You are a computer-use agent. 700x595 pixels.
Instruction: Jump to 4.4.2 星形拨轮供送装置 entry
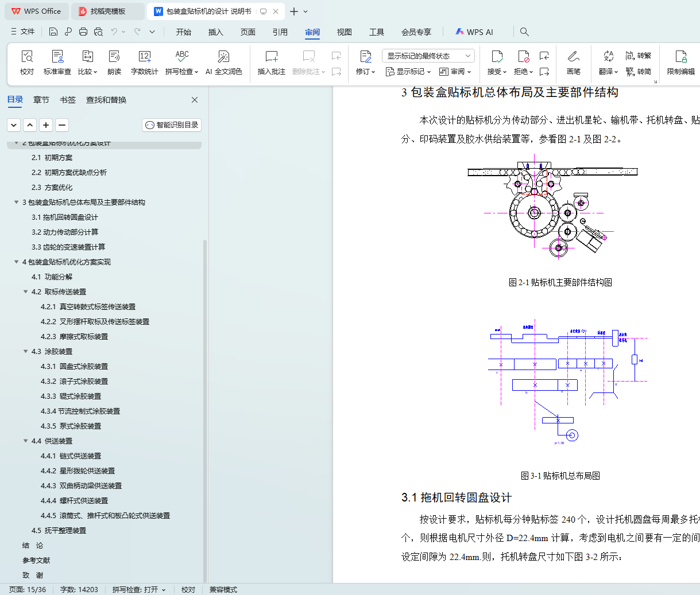(78, 470)
